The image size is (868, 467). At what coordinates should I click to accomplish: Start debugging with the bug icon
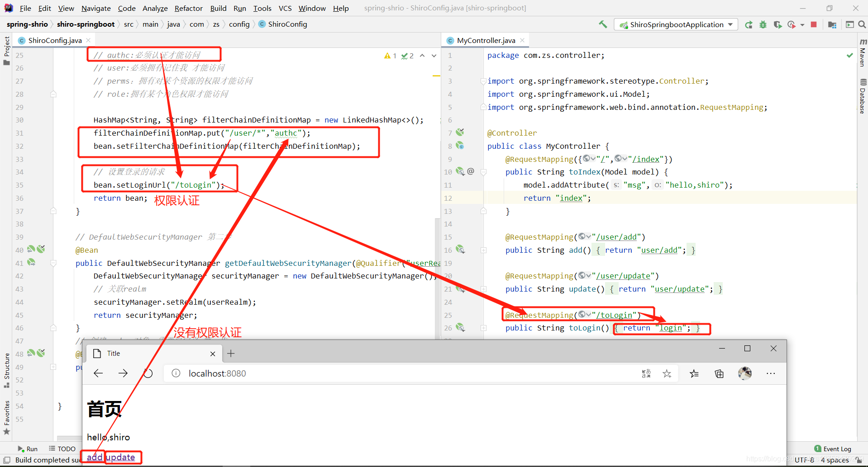pos(763,24)
